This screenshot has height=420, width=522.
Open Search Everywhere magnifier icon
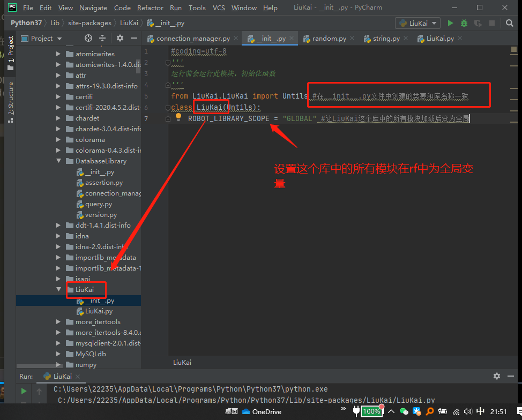[x=509, y=23]
